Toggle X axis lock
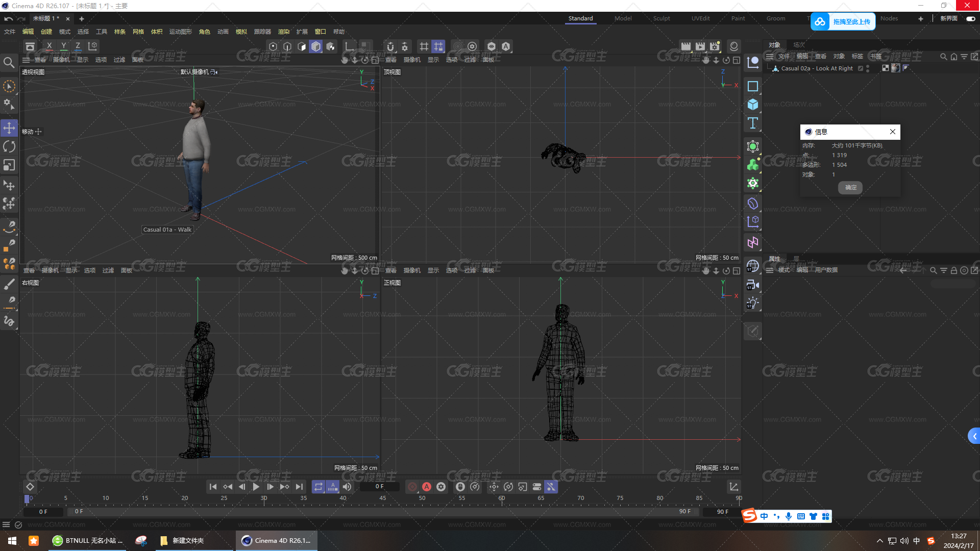 50,46
